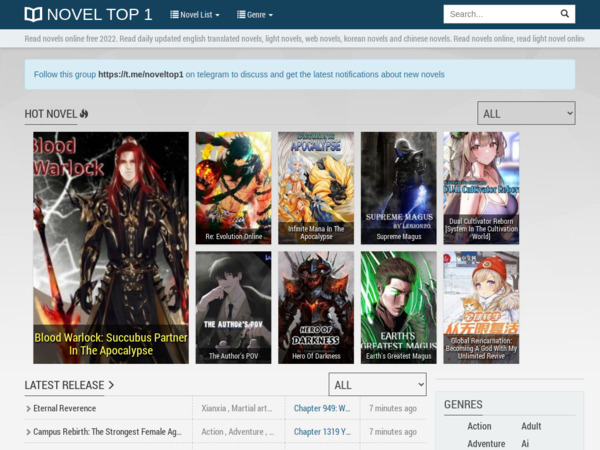This screenshot has width=600, height=450.
Task: Focus the Search input field
Action: (500, 14)
